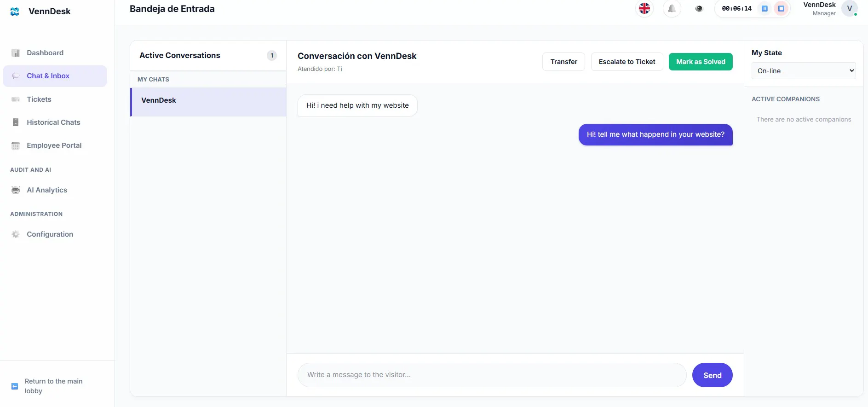868x407 pixels.
Task: Focus the 'Write a message to the visitor' field
Action: tap(492, 375)
